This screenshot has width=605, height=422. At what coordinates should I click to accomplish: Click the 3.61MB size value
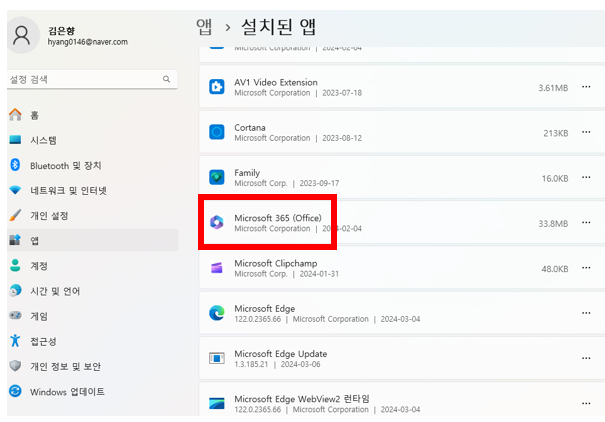[x=553, y=88]
